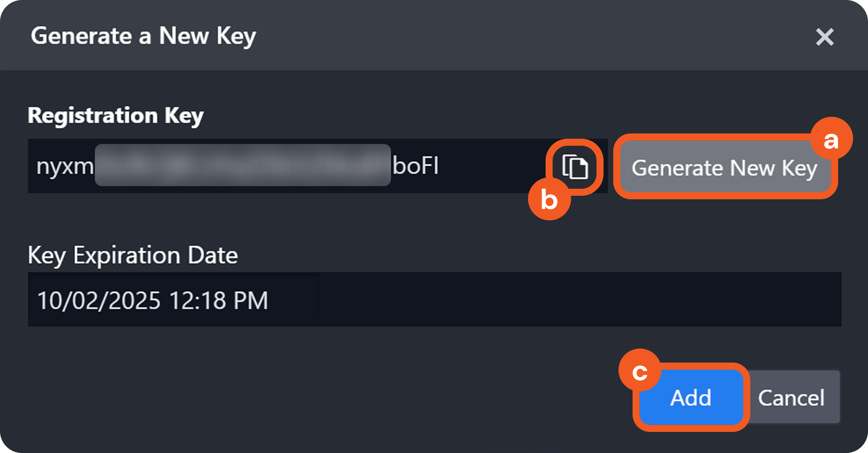Place cursor at the "nyxm" key prefix
The height and width of the screenshot is (453, 868).
click(65, 166)
